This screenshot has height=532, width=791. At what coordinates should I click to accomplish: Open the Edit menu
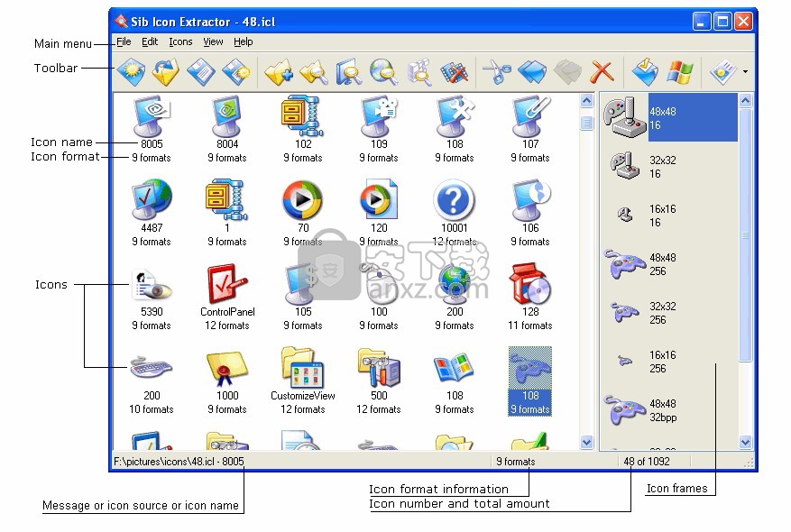pos(150,41)
